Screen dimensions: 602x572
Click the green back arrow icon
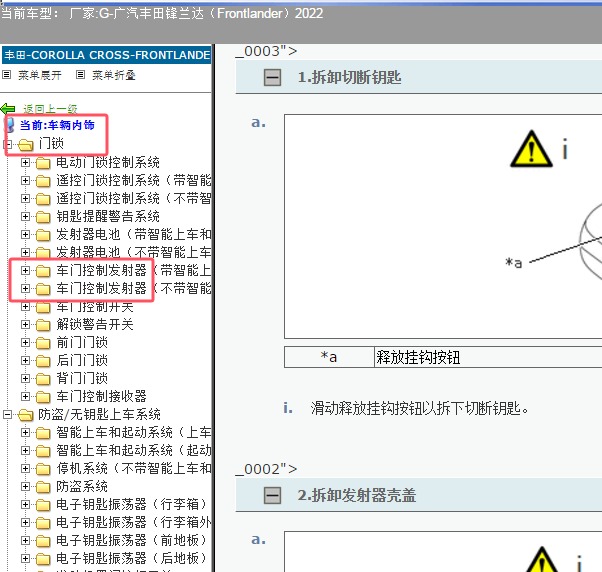click(x=8, y=109)
